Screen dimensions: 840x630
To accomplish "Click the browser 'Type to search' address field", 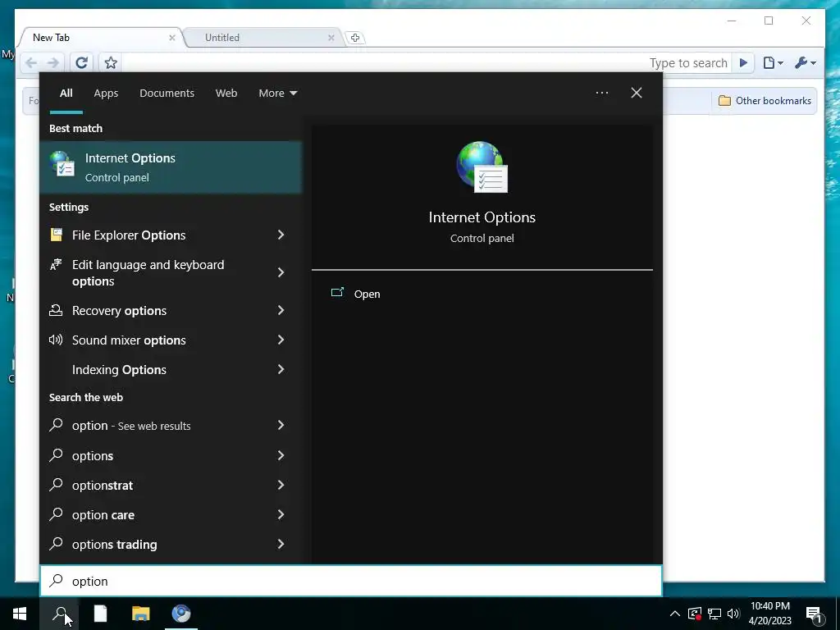I will (427, 62).
